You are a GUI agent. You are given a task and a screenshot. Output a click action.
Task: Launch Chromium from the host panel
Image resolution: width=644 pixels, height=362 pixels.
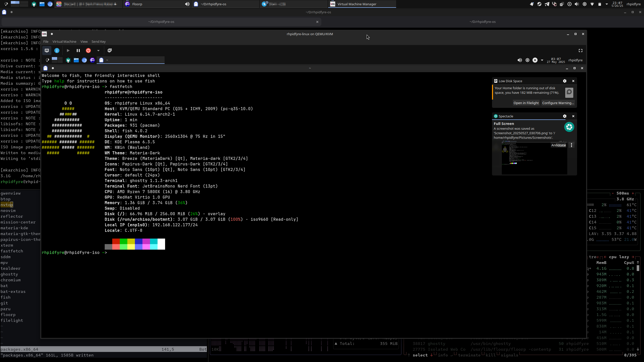pos(50,4)
